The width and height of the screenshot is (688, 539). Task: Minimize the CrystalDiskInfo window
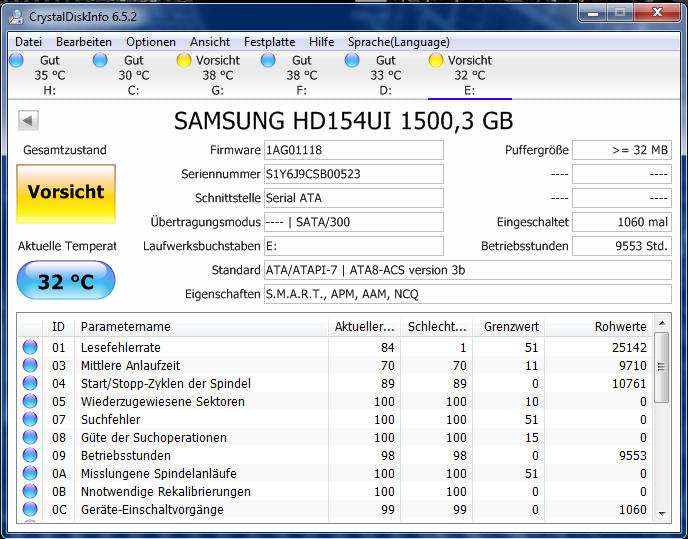593,13
